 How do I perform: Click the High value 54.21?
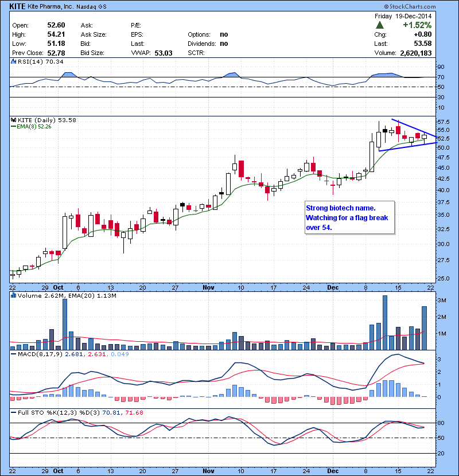click(x=56, y=34)
